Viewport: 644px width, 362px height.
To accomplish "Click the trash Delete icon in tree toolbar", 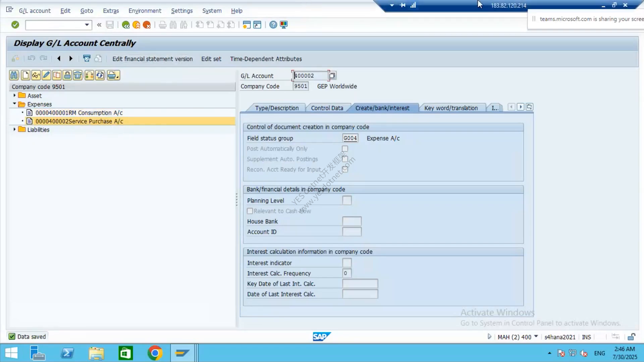I will 77,75.
